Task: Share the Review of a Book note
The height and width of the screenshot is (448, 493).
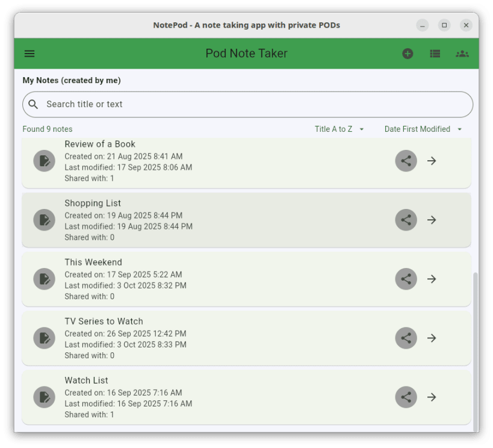Action: coord(406,161)
